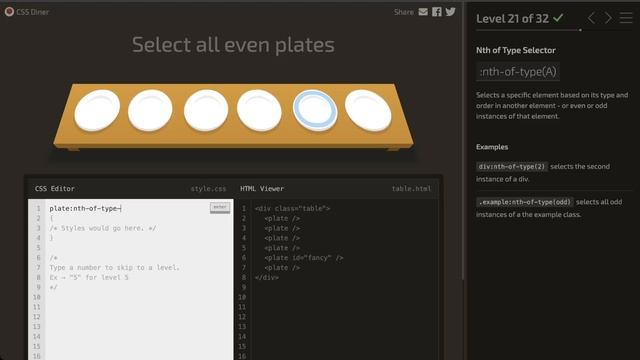Go to previous level arrow

[x=591, y=18]
